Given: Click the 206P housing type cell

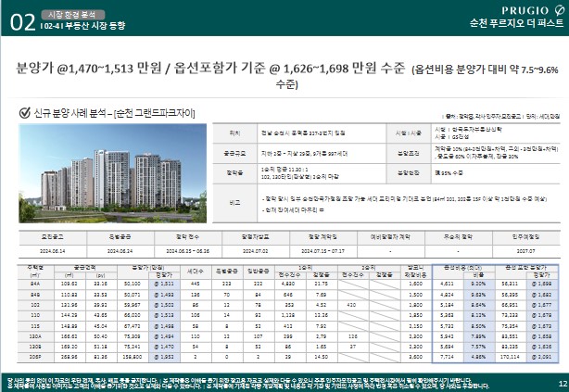Looking at the screenshot, I should pyautogui.click(x=35, y=357).
